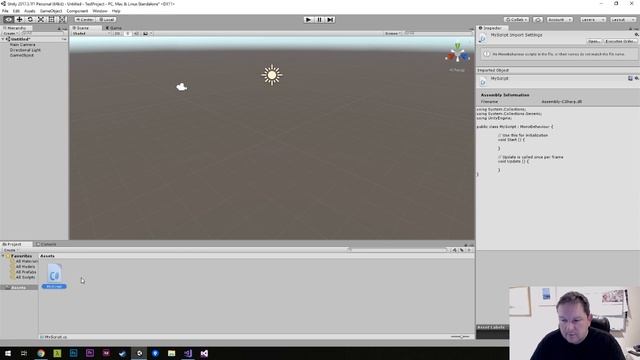Open the File menu
Viewport: 640px width, 360px height.
click(5, 11)
